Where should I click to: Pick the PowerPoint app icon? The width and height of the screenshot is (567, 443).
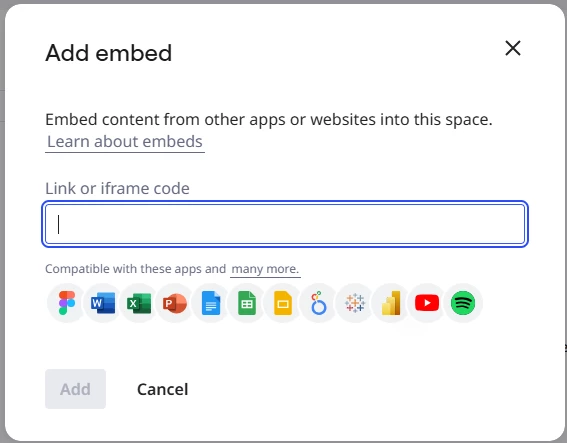point(175,303)
